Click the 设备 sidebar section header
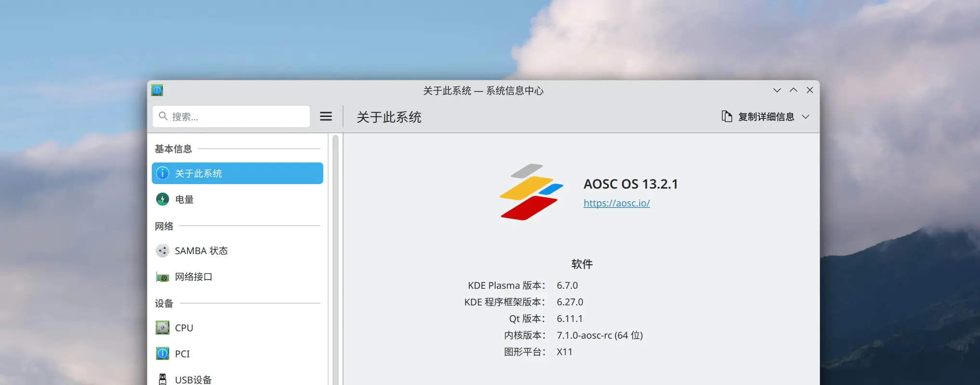The height and width of the screenshot is (385, 980). pyautogui.click(x=164, y=303)
